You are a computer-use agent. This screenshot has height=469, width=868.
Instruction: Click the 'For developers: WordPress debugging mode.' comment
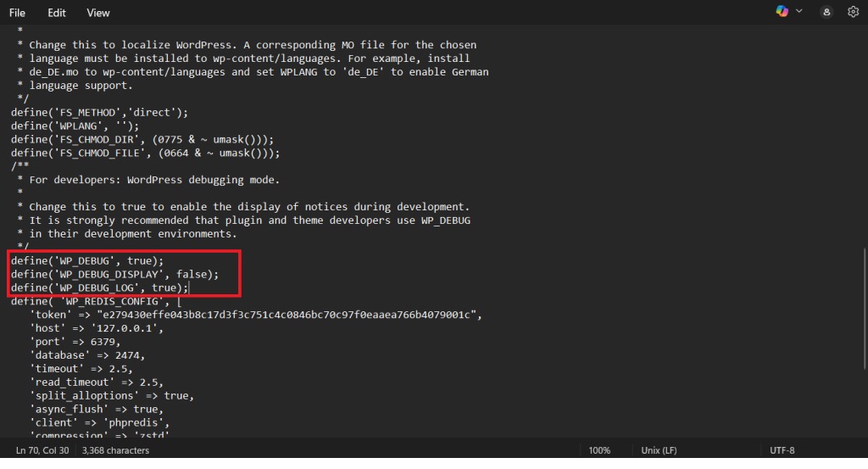coord(148,180)
